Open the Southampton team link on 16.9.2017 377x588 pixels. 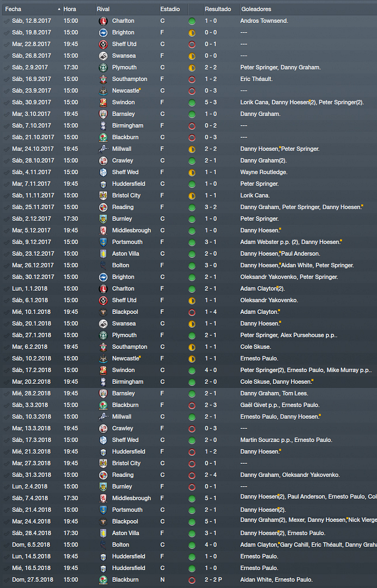[130, 79]
